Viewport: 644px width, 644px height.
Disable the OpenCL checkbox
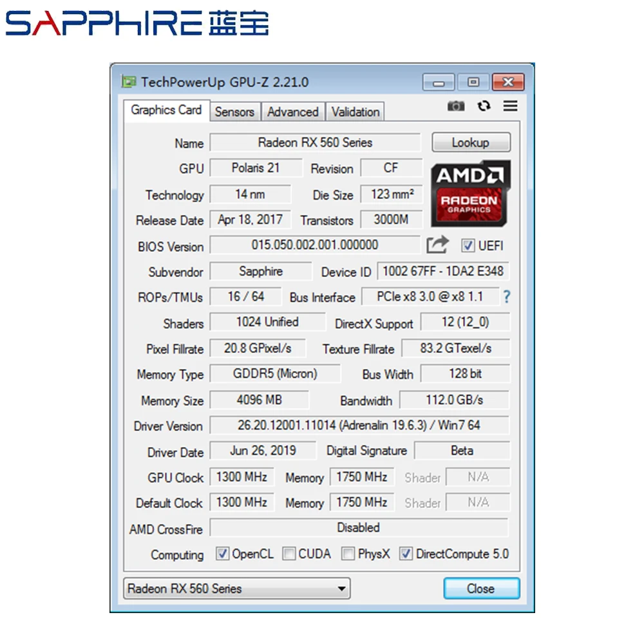[x=222, y=554]
